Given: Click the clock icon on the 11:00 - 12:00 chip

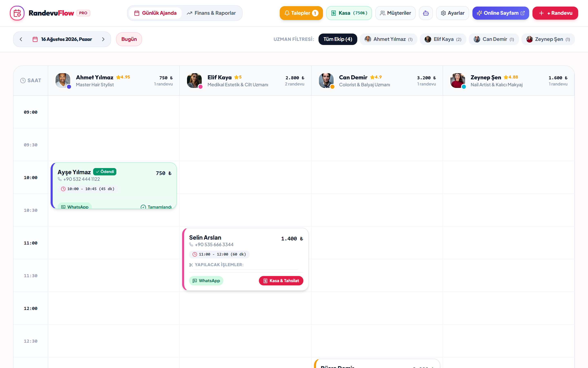Looking at the screenshot, I should coord(195,254).
